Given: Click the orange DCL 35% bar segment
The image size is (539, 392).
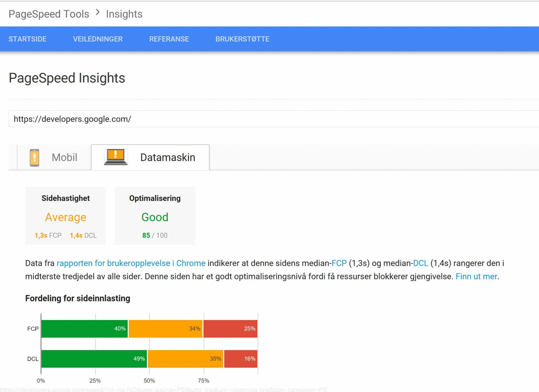Looking at the screenshot, I should (186, 359).
